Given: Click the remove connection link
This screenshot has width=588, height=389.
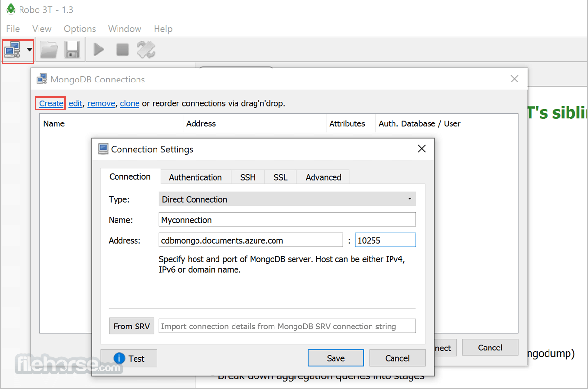Looking at the screenshot, I should coord(101,103).
